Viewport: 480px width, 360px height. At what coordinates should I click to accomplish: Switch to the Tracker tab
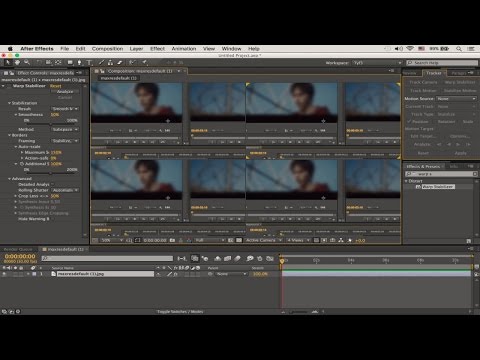pyautogui.click(x=434, y=73)
